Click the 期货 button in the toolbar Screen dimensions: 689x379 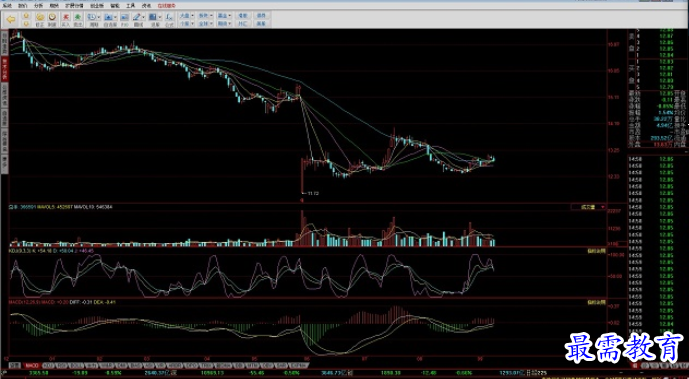click(x=224, y=23)
